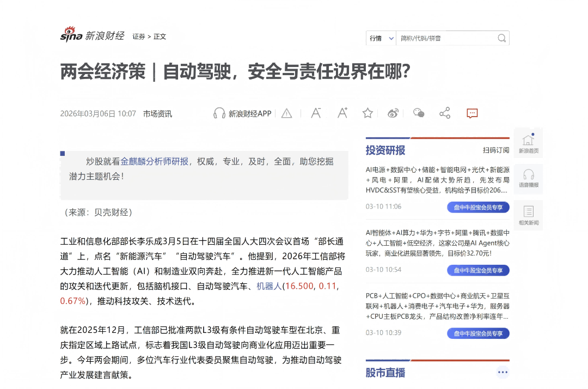Screen dimensions: 588x389
Task: Open the 金麒麟分析师研报 link
Action: [154, 161]
